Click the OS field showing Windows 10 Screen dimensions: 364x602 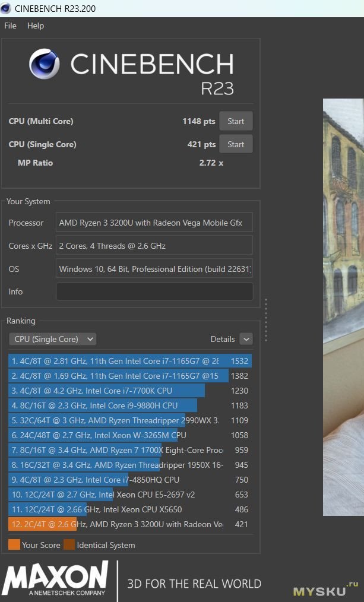154,269
